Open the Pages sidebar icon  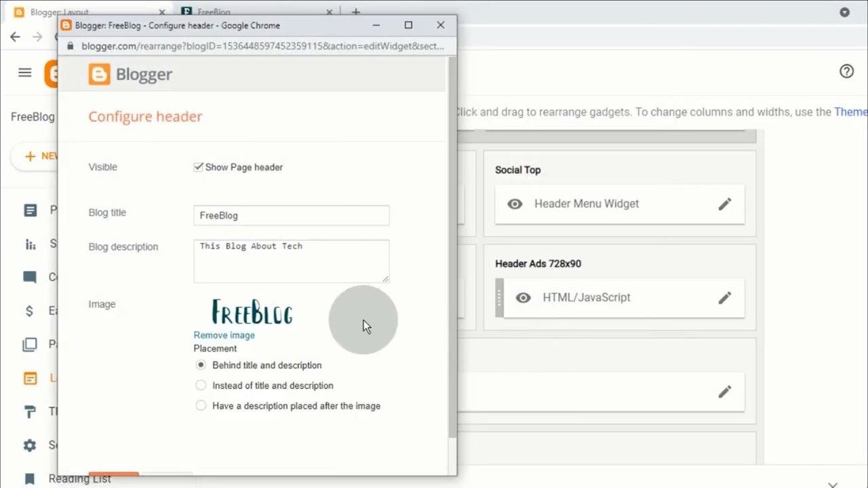pyautogui.click(x=30, y=344)
